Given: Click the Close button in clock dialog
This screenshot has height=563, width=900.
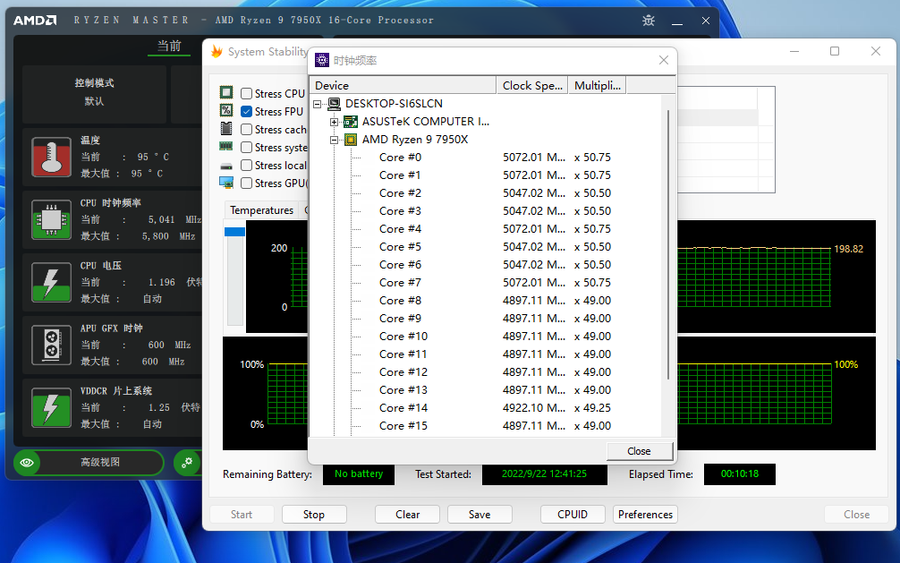Looking at the screenshot, I should pyautogui.click(x=639, y=451).
